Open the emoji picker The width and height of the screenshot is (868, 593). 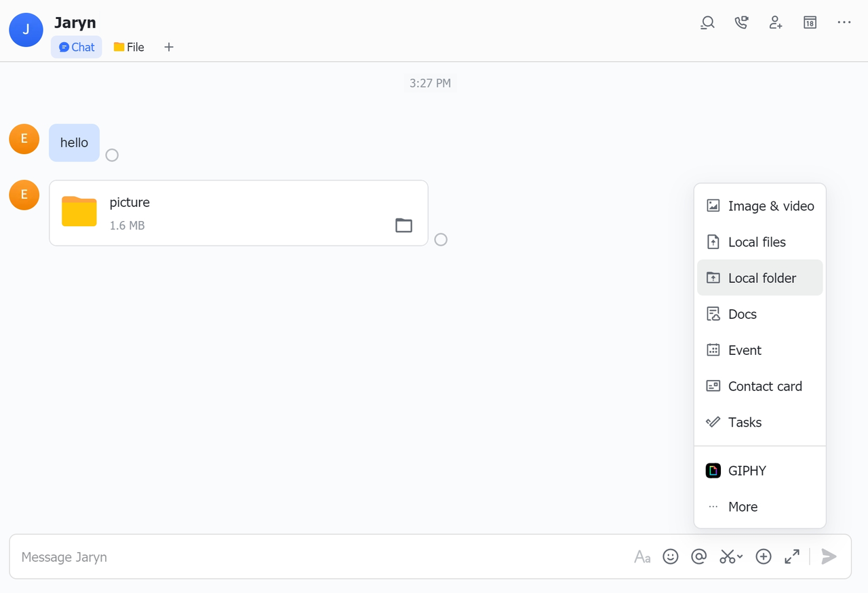click(671, 557)
